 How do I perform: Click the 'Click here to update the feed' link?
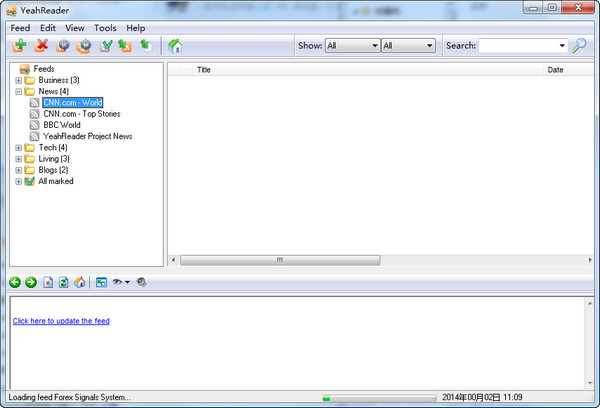pyautogui.click(x=61, y=321)
